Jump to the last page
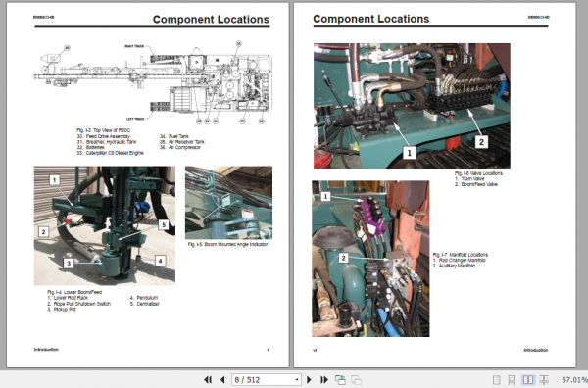Screen dimensions: 588x388 coord(324,380)
